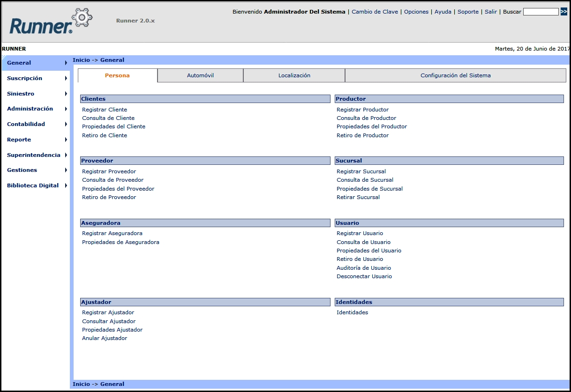Open Propiedades del Proveedor
Image resolution: width=571 pixels, height=392 pixels.
click(118, 189)
